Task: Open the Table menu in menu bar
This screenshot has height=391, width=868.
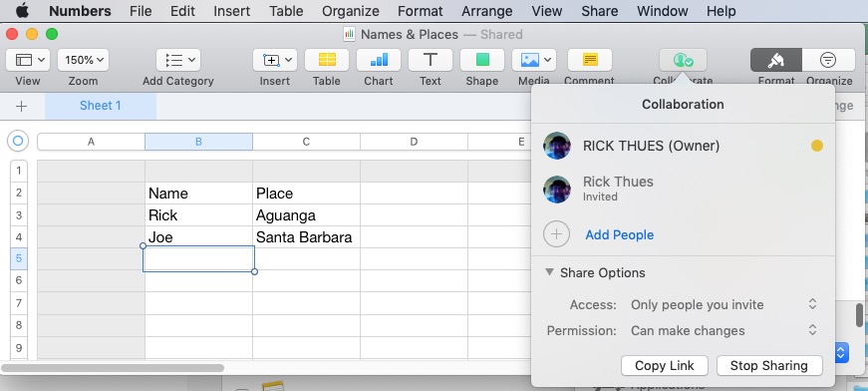Action: (286, 11)
